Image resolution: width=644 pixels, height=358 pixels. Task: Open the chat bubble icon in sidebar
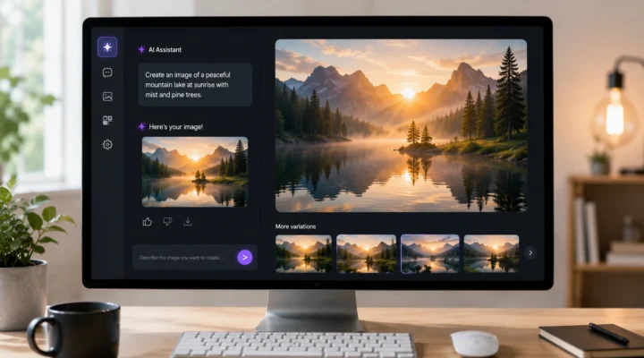coord(107,72)
